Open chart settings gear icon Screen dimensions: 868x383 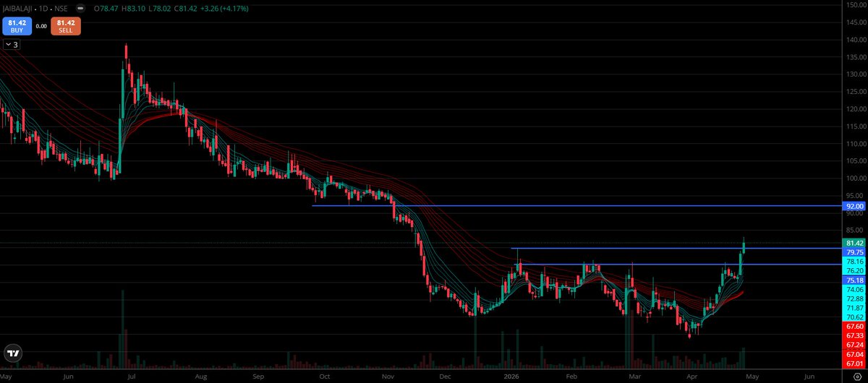click(856, 377)
